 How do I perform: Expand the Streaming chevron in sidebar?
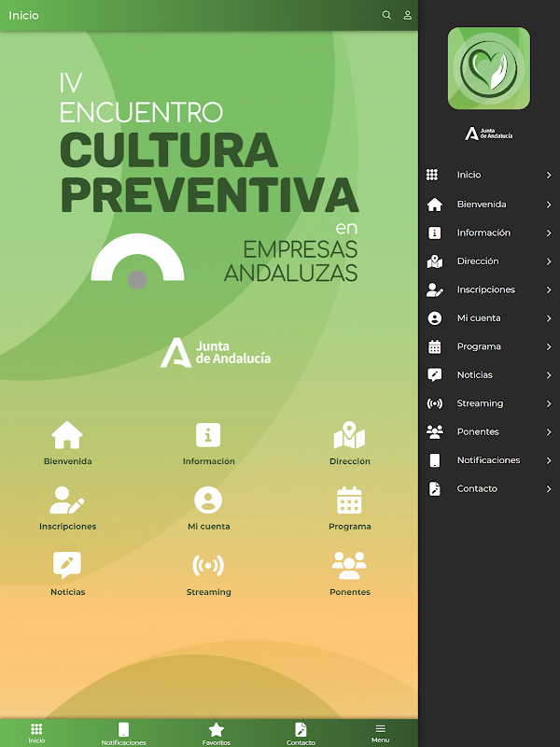click(549, 403)
